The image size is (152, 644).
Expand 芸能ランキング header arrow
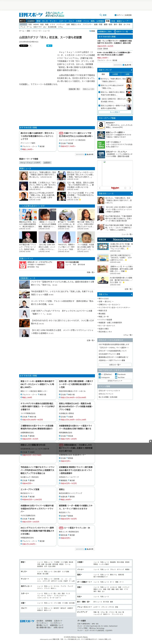(131, 70)
